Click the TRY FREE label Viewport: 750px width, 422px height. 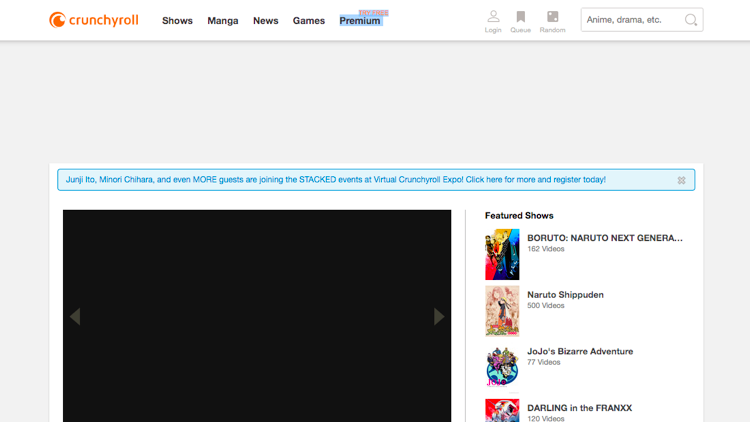[374, 13]
